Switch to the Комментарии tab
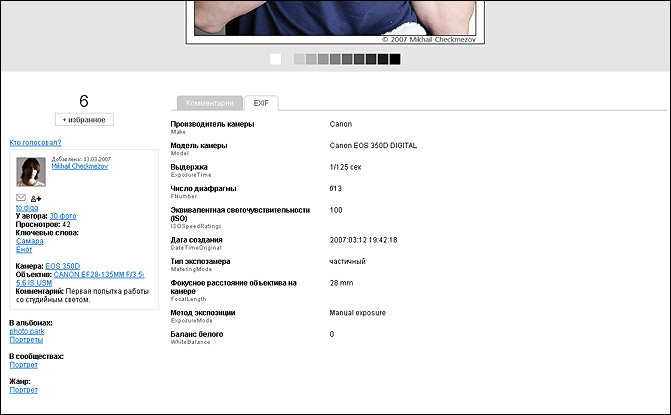The height and width of the screenshot is (415, 671). [x=210, y=103]
